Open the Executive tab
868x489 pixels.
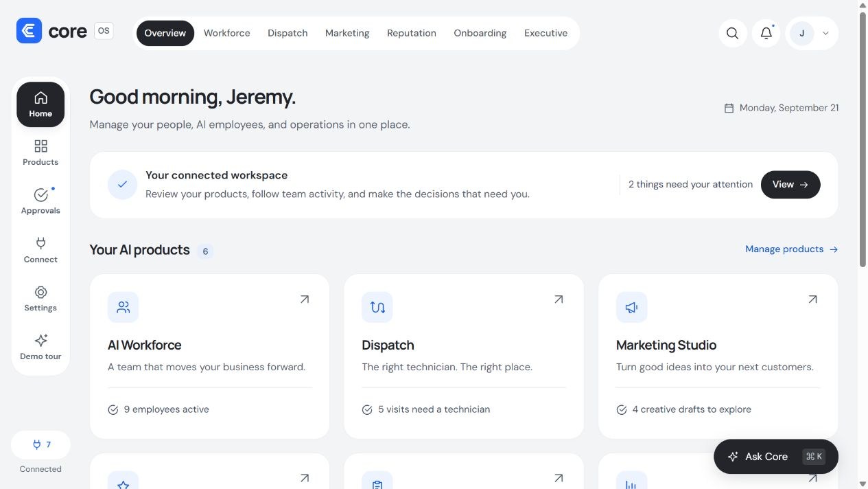click(546, 33)
